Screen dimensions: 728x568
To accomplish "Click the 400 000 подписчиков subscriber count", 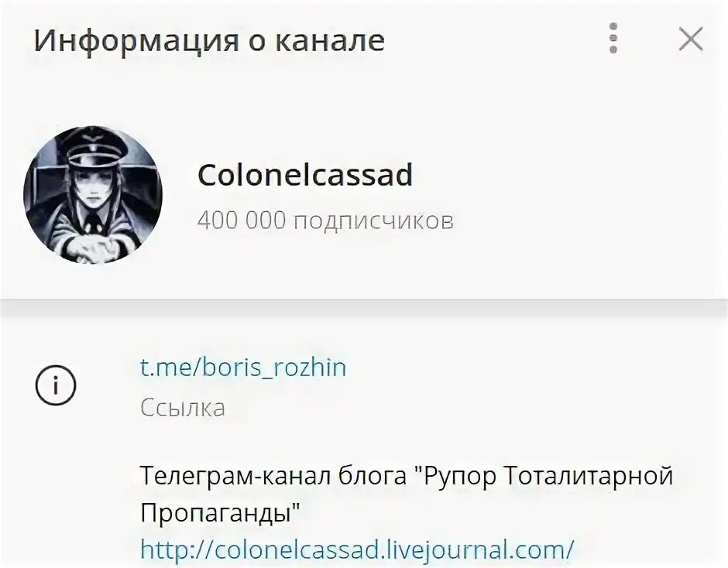I will pyautogui.click(x=325, y=220).
